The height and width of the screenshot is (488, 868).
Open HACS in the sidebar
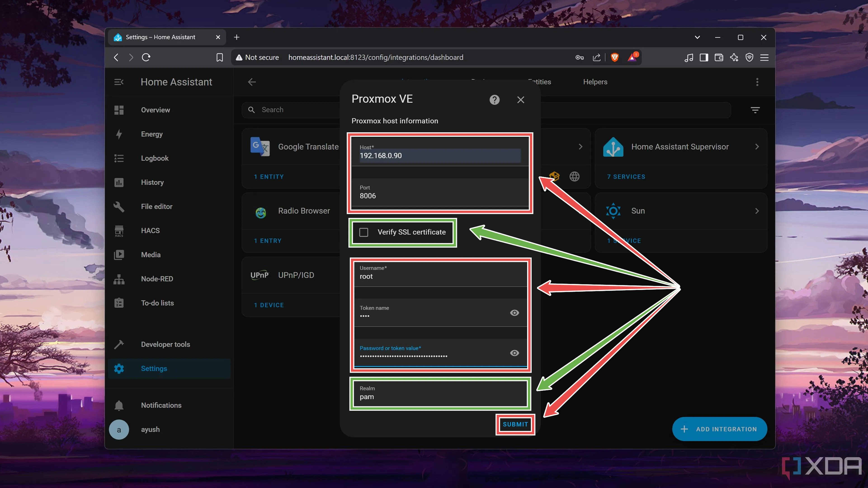click(x=169, y=231)
